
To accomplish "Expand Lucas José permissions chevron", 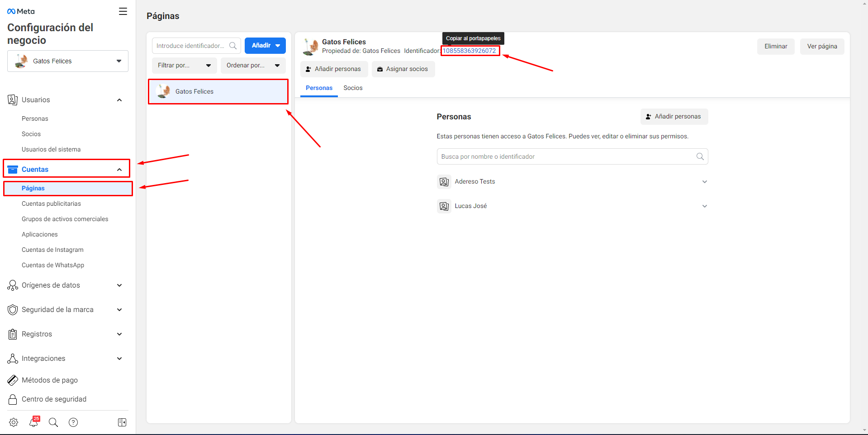I will 704,206.
